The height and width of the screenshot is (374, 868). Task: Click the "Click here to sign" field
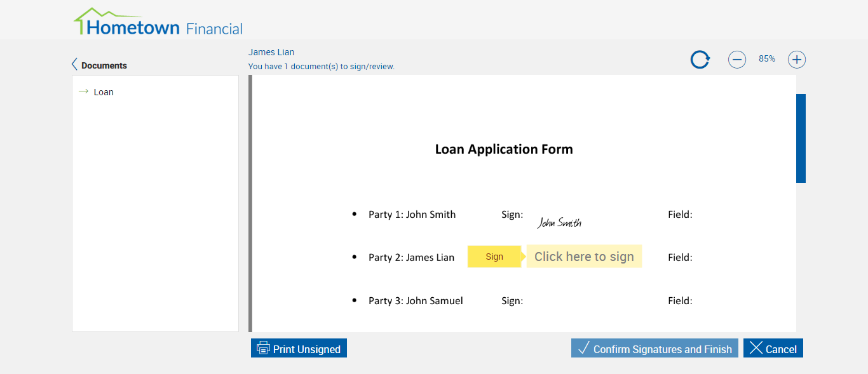click(584, 257)
